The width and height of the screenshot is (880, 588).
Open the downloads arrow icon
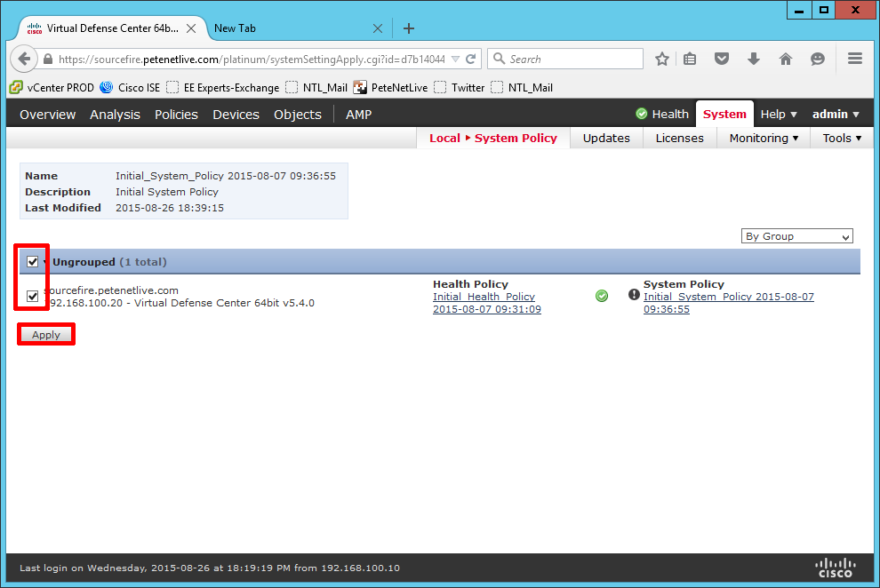pos(754,59)
